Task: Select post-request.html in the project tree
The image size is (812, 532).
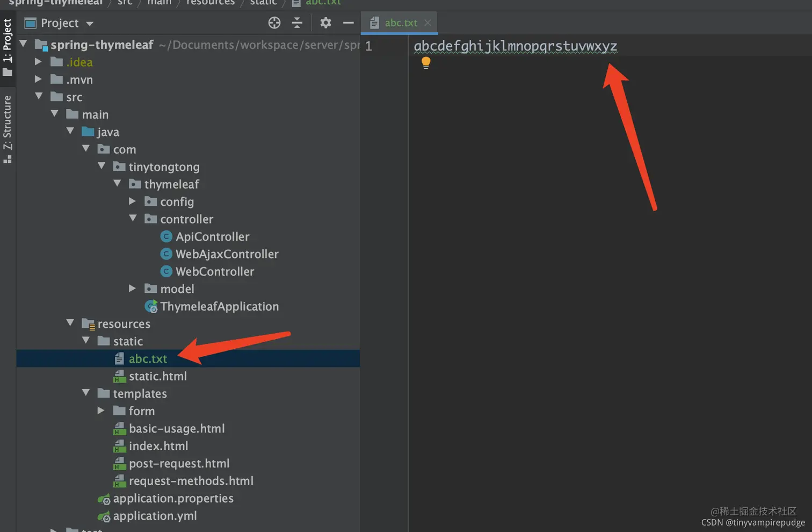Action: [179, 463]
